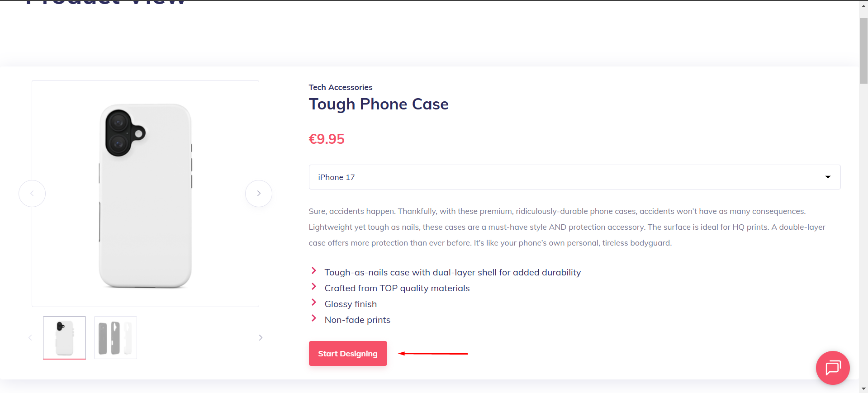Open the Tech Accessories category link
Image resolution: width=868 pixels, height=393 pixels.
(341, 87)
